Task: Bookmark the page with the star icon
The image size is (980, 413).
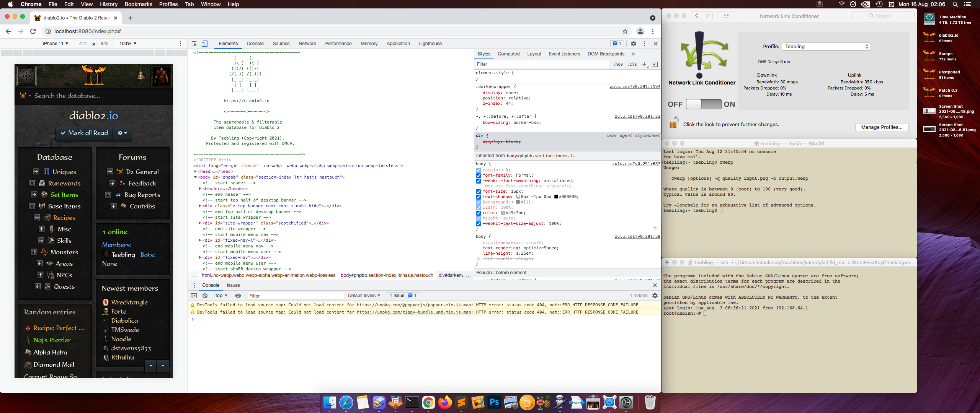Action: 625,31
